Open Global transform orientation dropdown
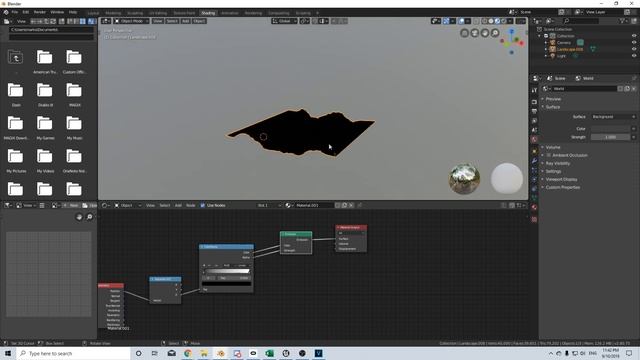Screen dimensions: 640x360 (284, 21)
